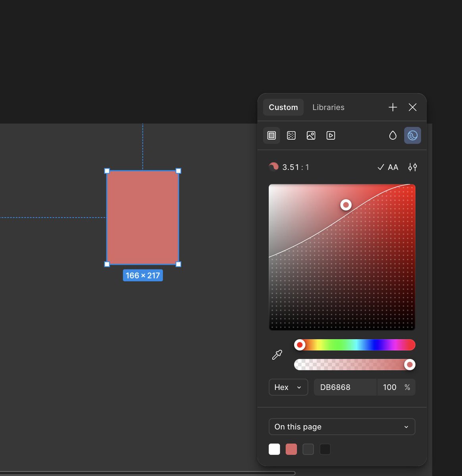Click the DB6868 hex value field
Screen dimensions: 462x476
tap(345, 387)
